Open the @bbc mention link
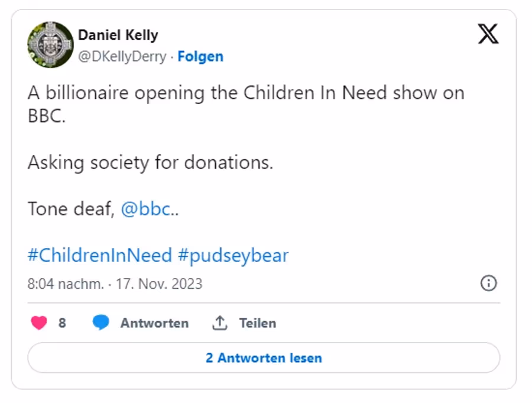The image size is (532, 403). (146, 209)
